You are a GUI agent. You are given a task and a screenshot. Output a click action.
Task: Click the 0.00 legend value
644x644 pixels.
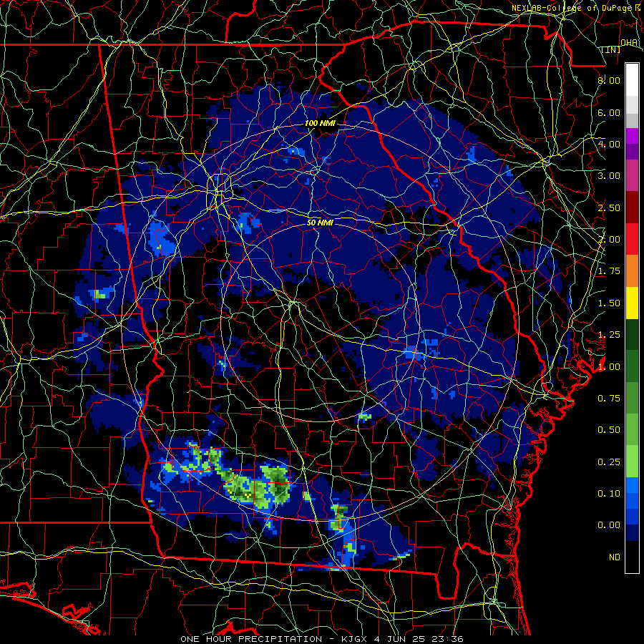[609, 525]
